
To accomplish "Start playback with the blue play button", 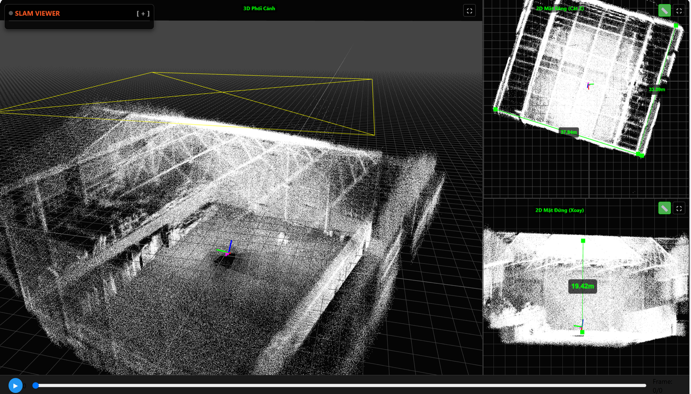I will click(x=15, y=385).
